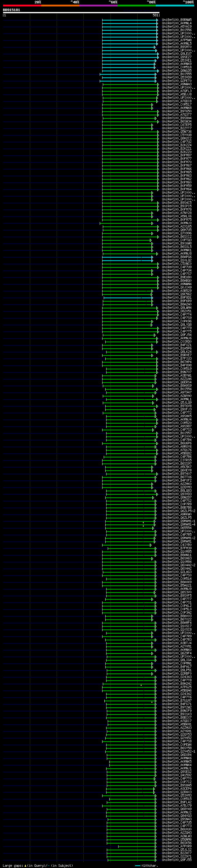The image size is (197, 868).
Task: Click the cyan ~100% identity legend bar
Action: pyautogui.click(x=175, y=6)
